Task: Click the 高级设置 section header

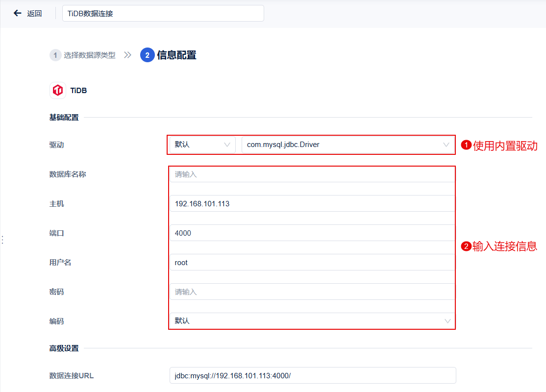Action: (64, 348)
